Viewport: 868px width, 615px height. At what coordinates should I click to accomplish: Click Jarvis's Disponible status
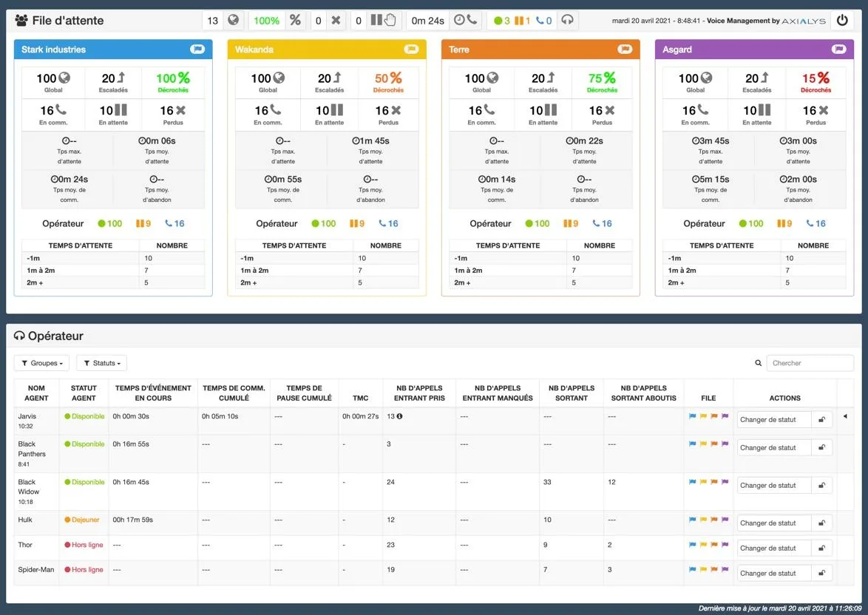click(x=84, y=416)
